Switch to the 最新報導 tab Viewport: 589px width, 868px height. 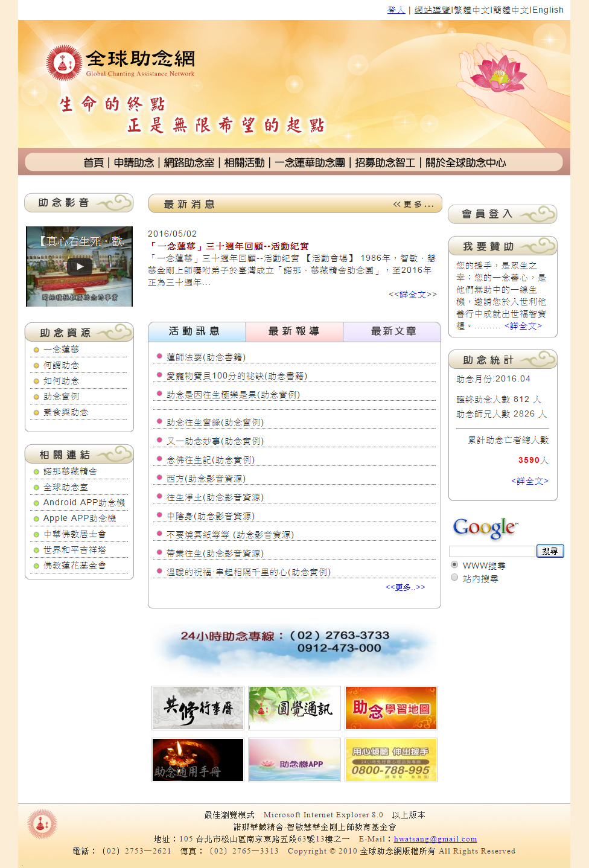[294, 331]
